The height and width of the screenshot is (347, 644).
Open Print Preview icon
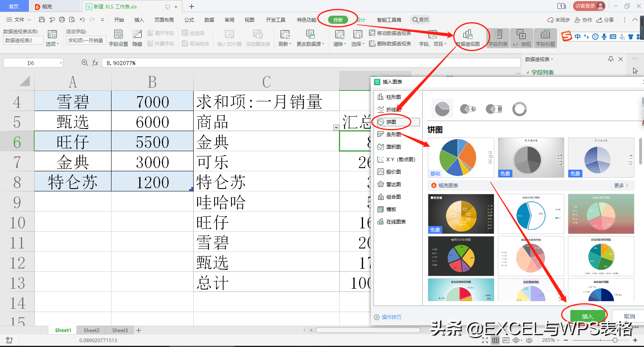coord(72,20)
